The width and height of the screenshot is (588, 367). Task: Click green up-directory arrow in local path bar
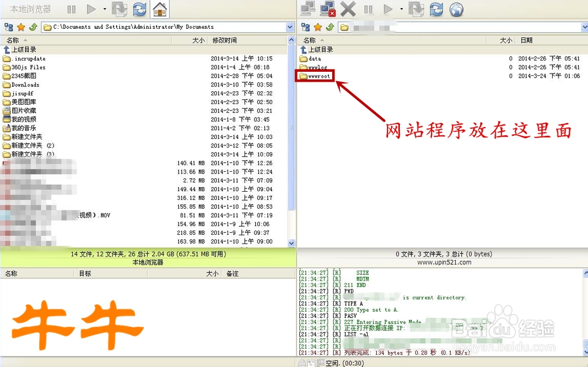pyautogui.click(x=33, y=27)
